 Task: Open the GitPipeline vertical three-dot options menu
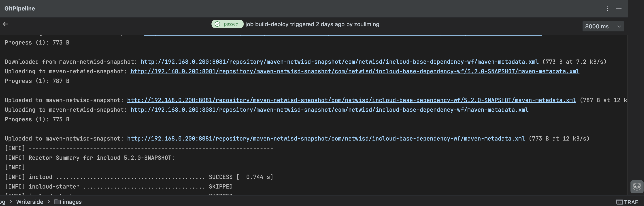[x=607, y=9]
